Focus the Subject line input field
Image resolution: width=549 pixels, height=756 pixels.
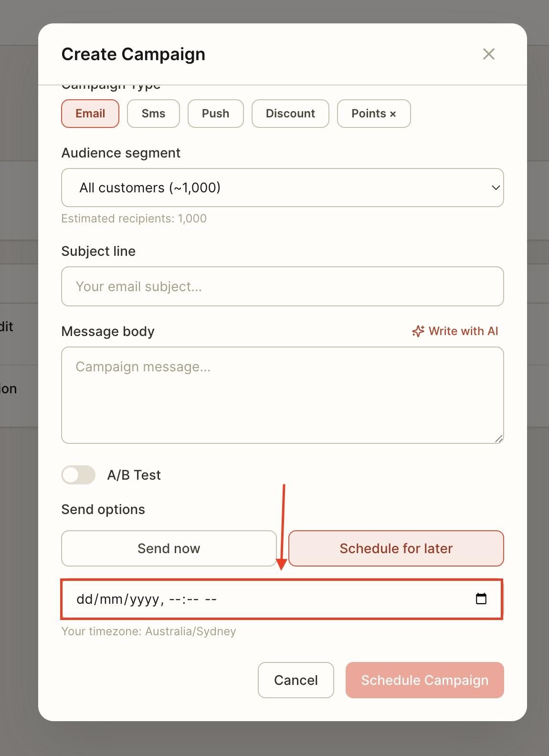pos(283,286)
